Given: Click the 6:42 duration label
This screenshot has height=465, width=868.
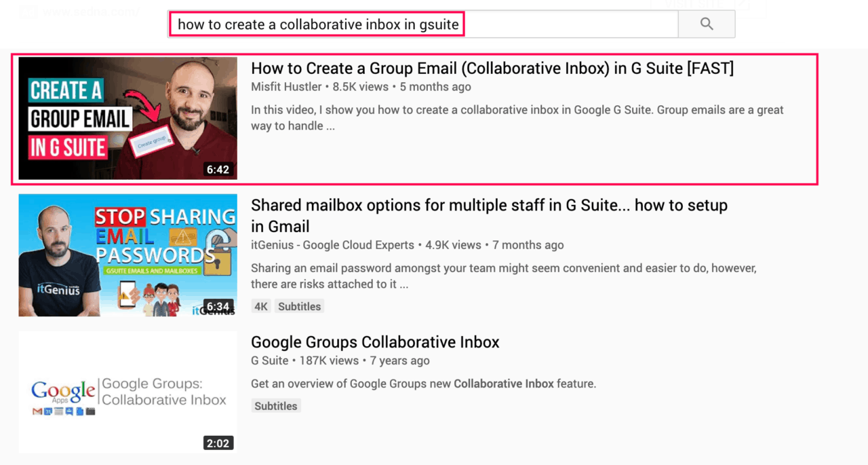Looking at the screenshot, I should tap(218, 170).
